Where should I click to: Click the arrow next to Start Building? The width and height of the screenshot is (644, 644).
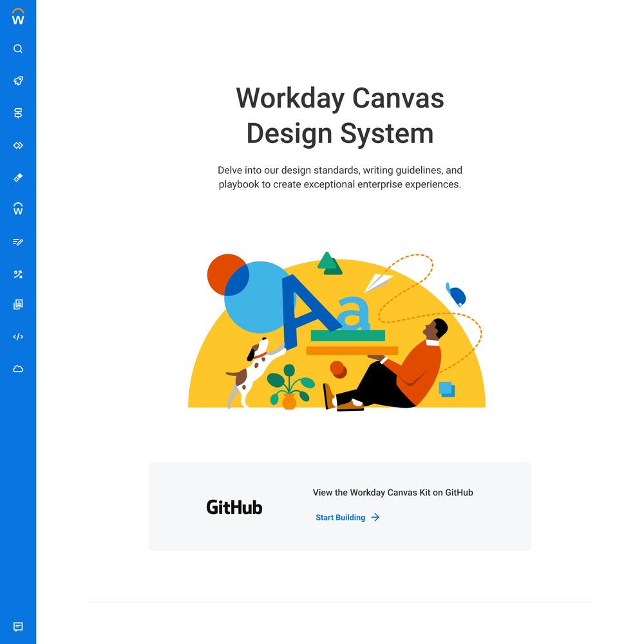(375, 518)
